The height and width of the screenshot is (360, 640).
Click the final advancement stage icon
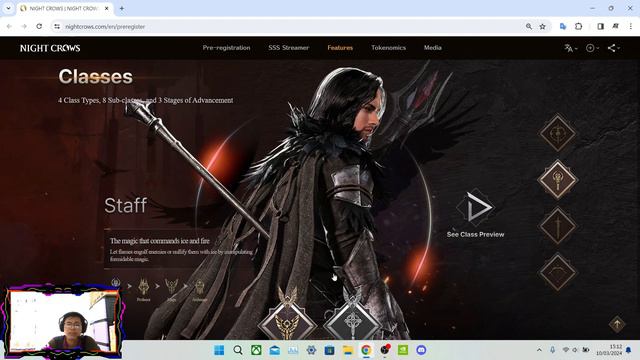[200, 287]
